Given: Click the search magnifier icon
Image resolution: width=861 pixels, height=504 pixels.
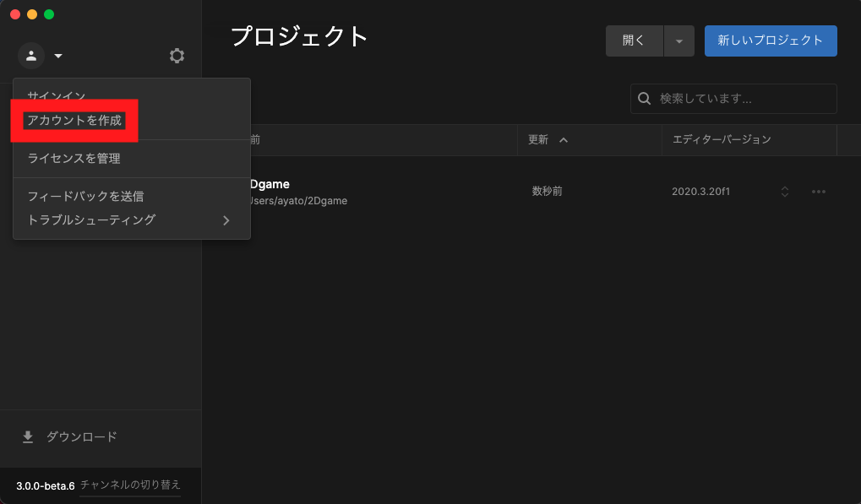Looking at the screenshot, I should 644,99.
